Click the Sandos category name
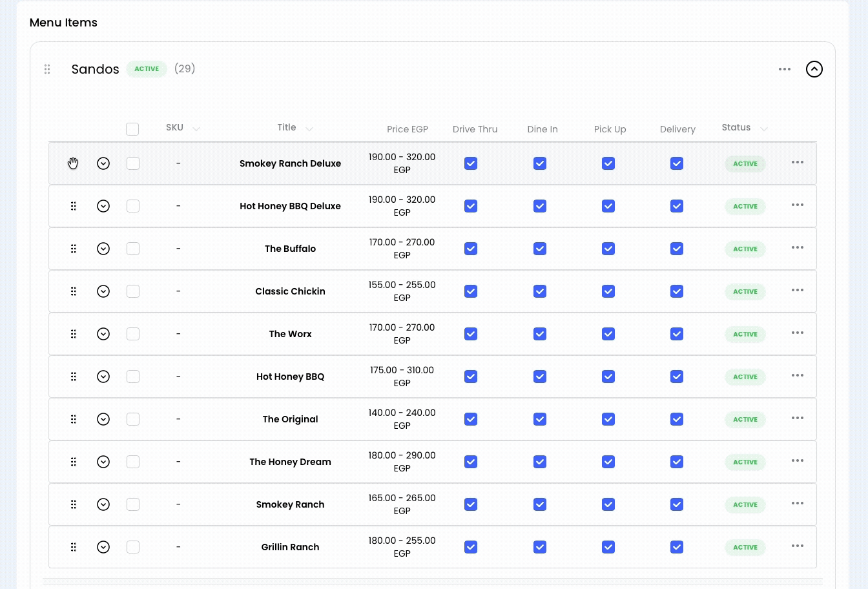868x589 pixels. [96, 69]
